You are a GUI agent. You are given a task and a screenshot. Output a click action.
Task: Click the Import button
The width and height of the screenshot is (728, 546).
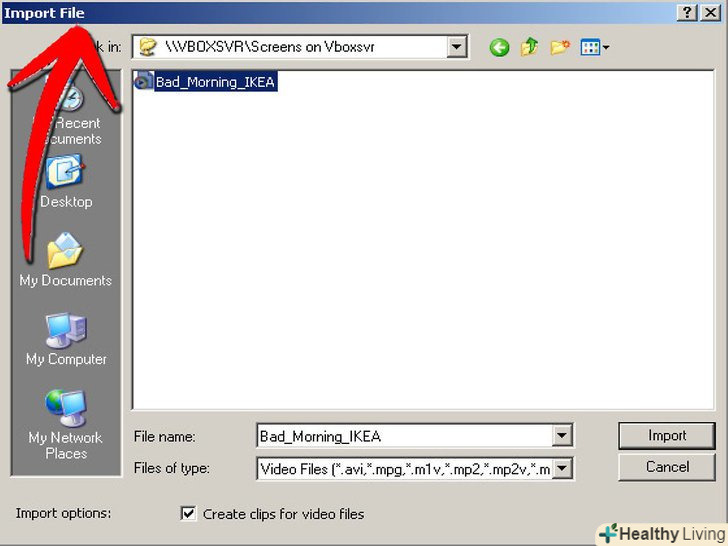(x=667, y=436)
